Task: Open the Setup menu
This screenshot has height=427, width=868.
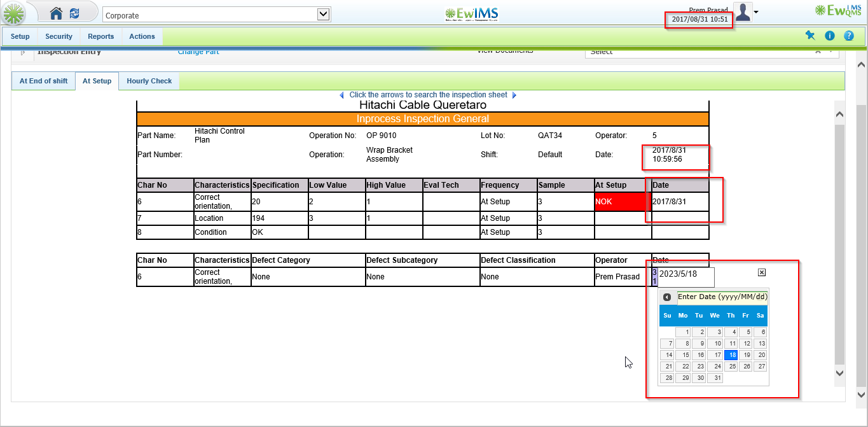Action: [x=20, y=36]
